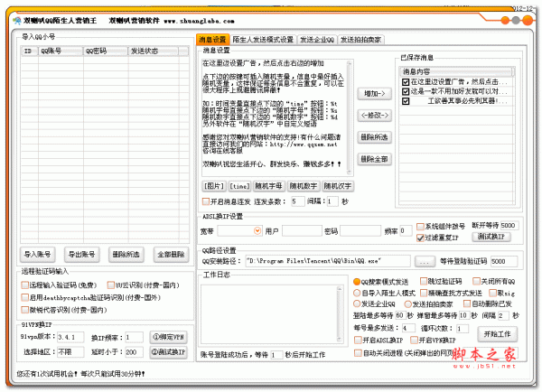Enable 开启消息连发 checkbox
The image size is (542, 392).
(x=206, y=201)
